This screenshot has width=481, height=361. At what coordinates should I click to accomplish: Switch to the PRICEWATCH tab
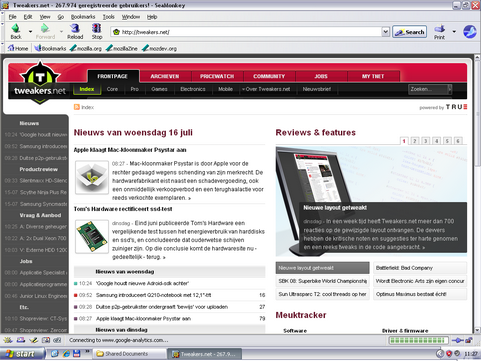click(x=217, y=76)
